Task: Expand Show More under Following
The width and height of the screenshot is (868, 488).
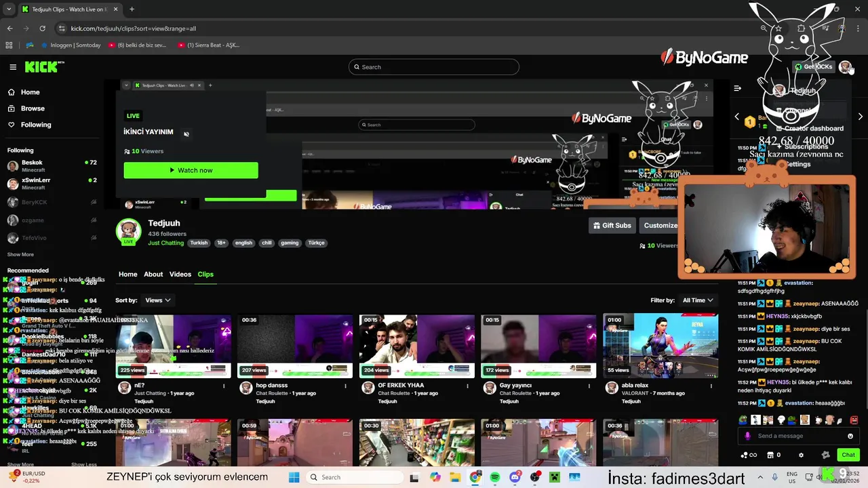Action: point(20,255)
